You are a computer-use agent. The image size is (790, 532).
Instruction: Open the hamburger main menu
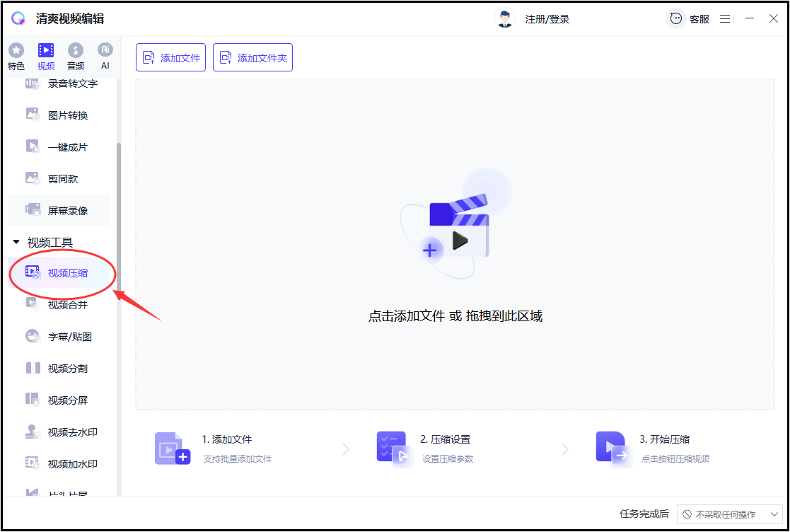pos(724,18)
